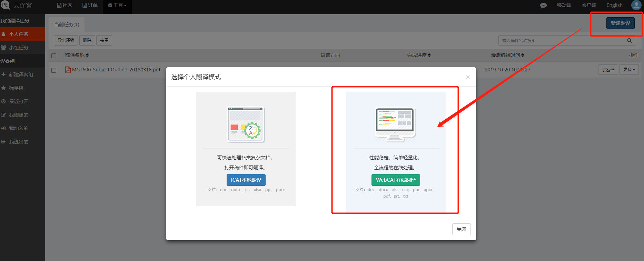Open 我退出的 groups list

(22, 142)
